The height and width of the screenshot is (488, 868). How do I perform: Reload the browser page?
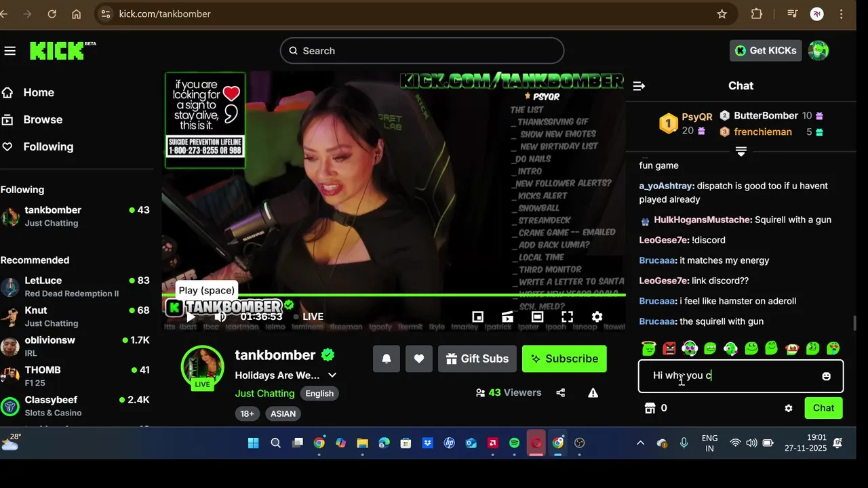pyautogui.click(x=52, y=14)
